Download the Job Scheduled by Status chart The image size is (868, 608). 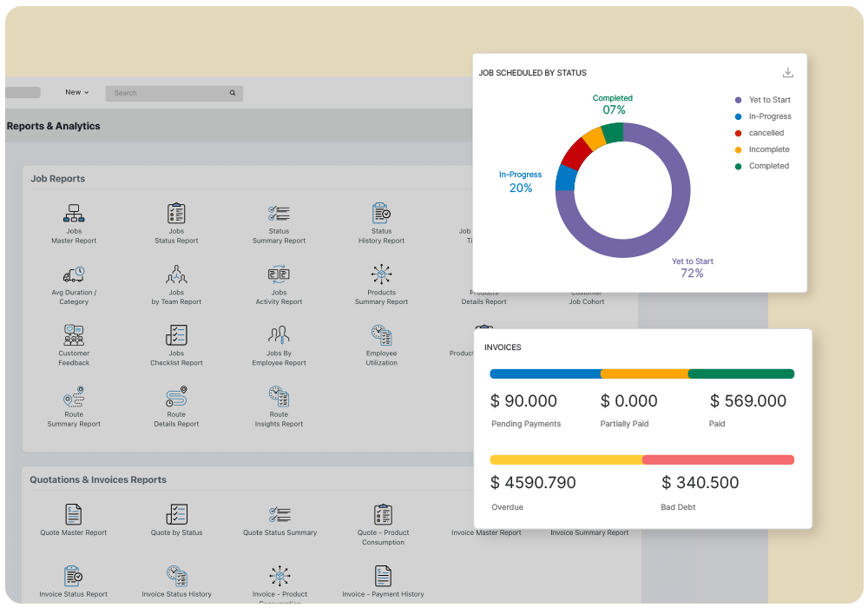click(x=788, y=72)
